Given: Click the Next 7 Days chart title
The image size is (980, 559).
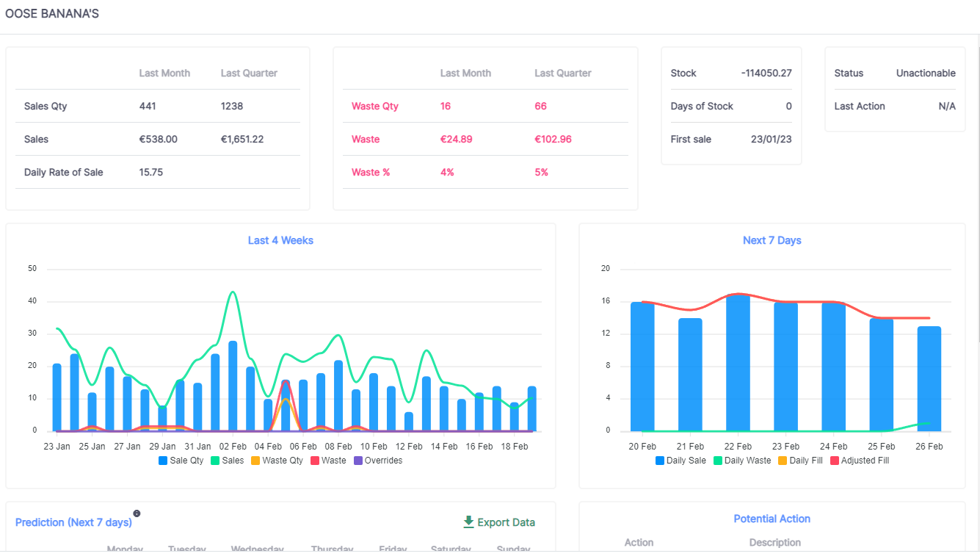Looking at the screenshot, I should [x=772, y=240].
